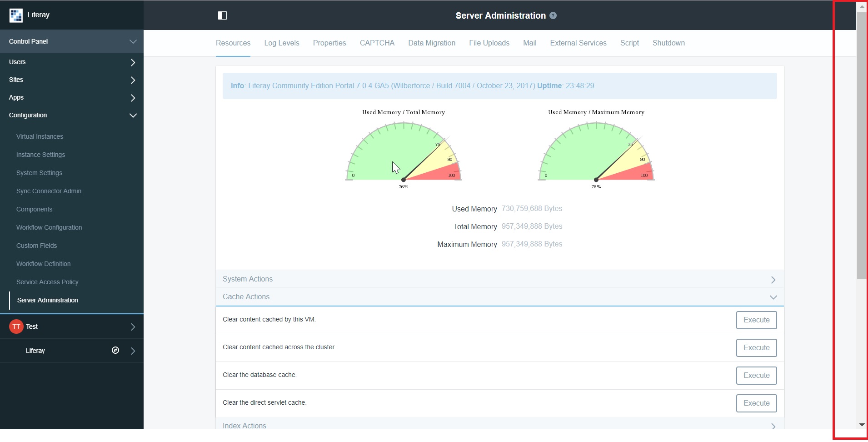Collapse the Configuration section

click(133, 116)
